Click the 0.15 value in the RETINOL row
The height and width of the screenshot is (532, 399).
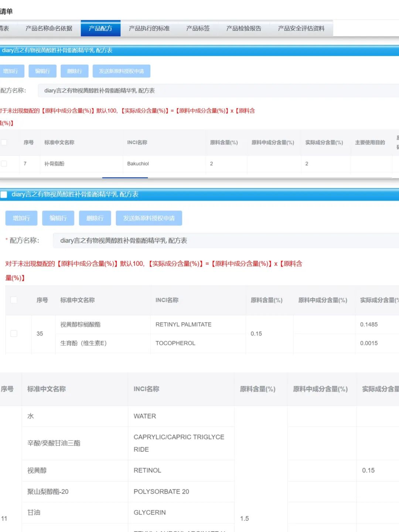click(368, 470)
